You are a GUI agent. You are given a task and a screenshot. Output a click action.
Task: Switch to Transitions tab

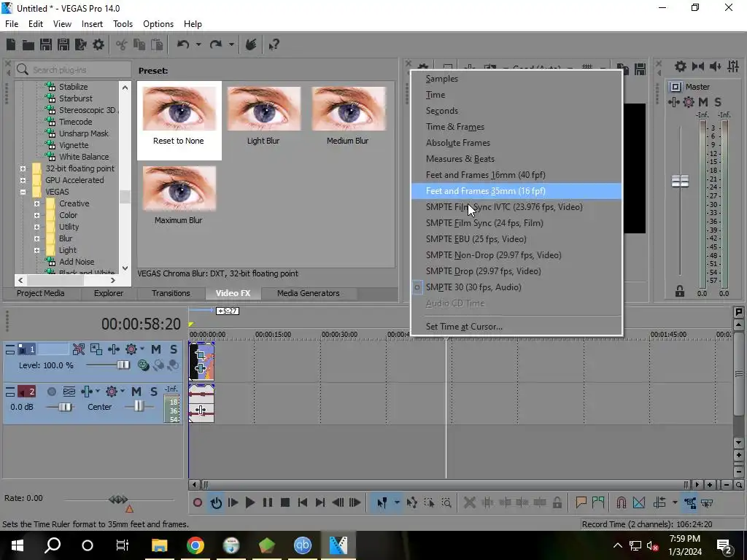171,293
